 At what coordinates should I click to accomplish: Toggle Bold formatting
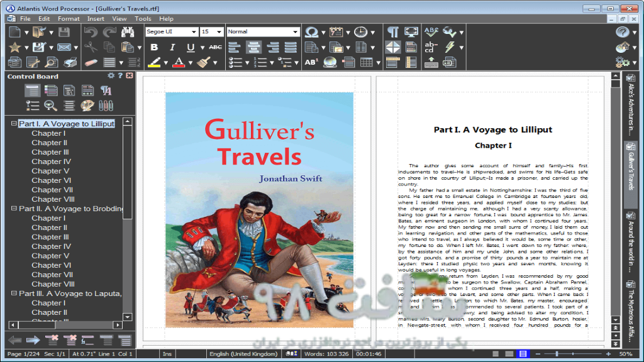pyautogui.click(x=154, y=47)
